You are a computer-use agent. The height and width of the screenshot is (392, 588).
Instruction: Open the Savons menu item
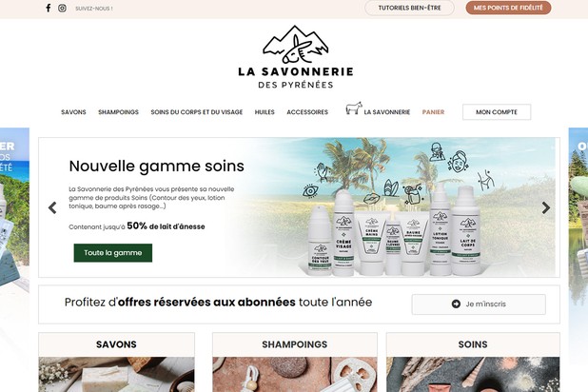click(x=73, y=112)
